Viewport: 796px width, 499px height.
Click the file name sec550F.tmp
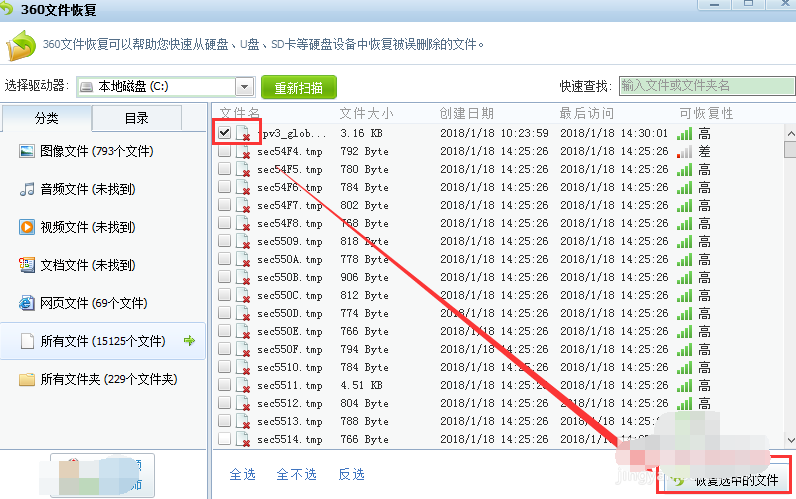[x=290, y=350]
